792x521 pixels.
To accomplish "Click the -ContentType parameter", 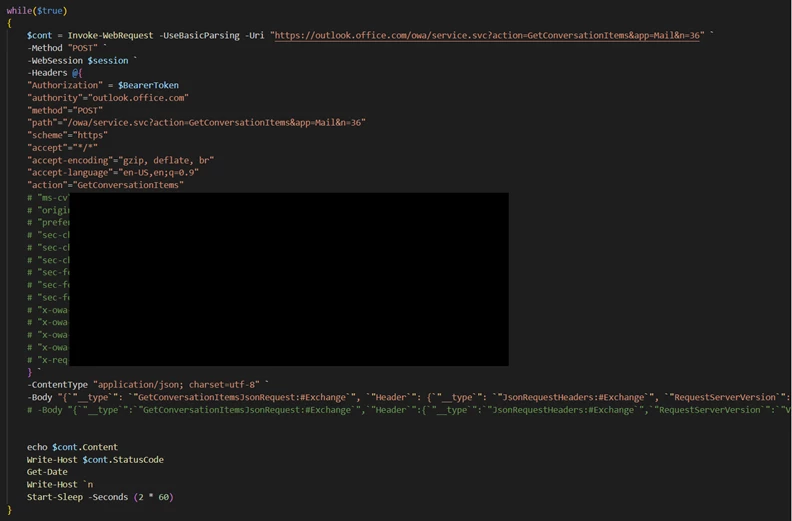I will tap(58, 384).
